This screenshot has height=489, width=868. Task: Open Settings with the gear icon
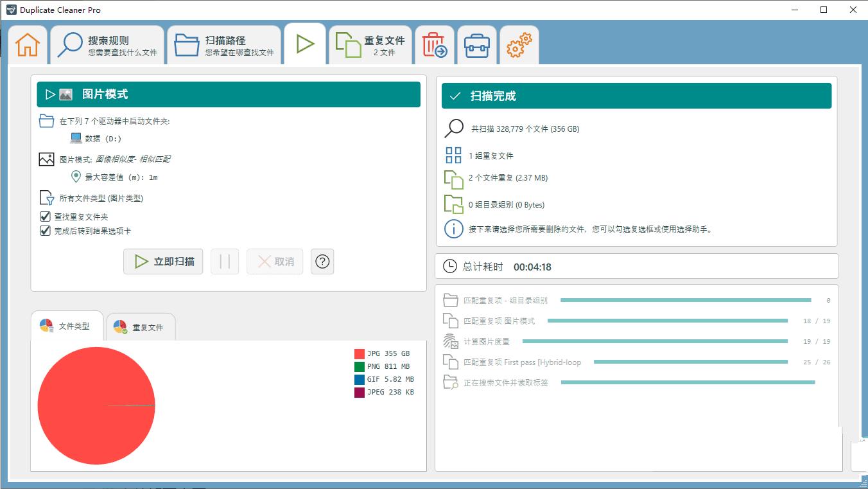click(519, 44)
